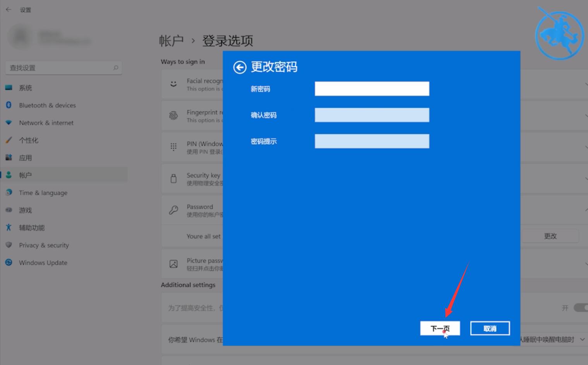Click the Picture password image icon
Screen dimensions: 588x365
point(173,264)
